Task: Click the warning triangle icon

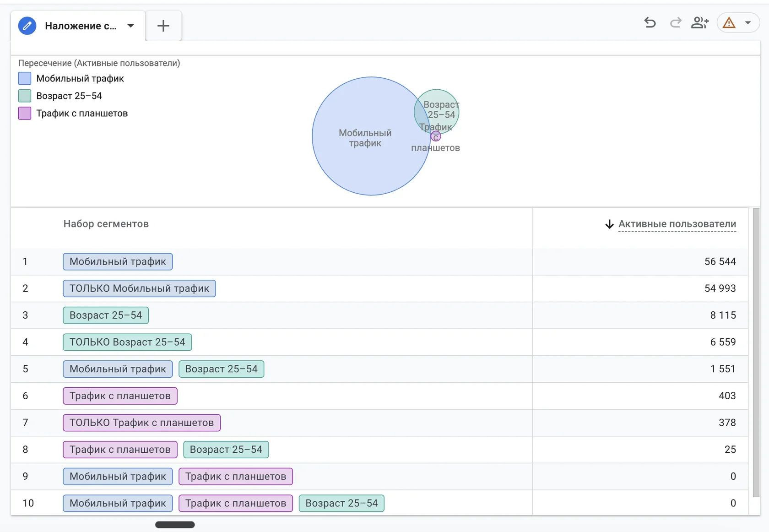Action: click(729, 22)
